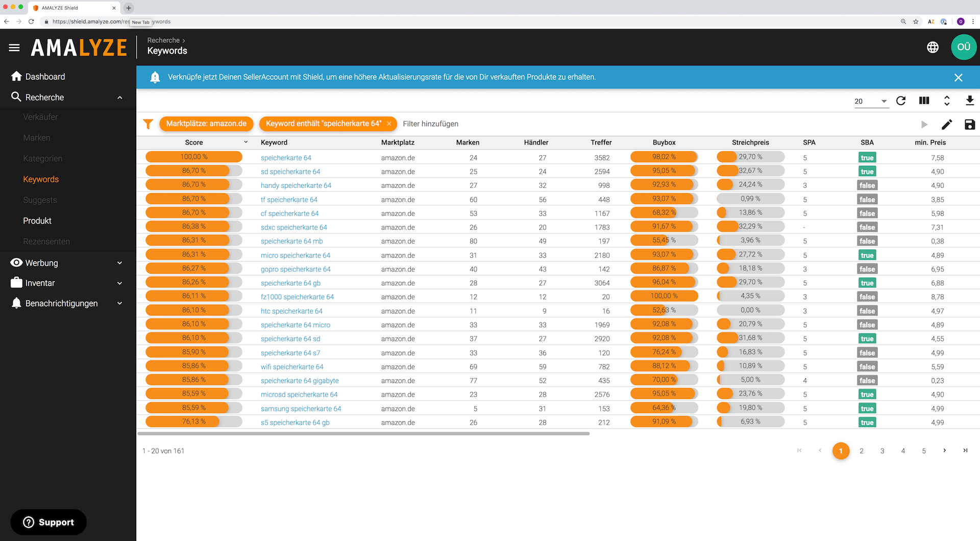980x541 pixels.
Task: Expand the Werbung sidebar section
Action: [x=120, y=263]
